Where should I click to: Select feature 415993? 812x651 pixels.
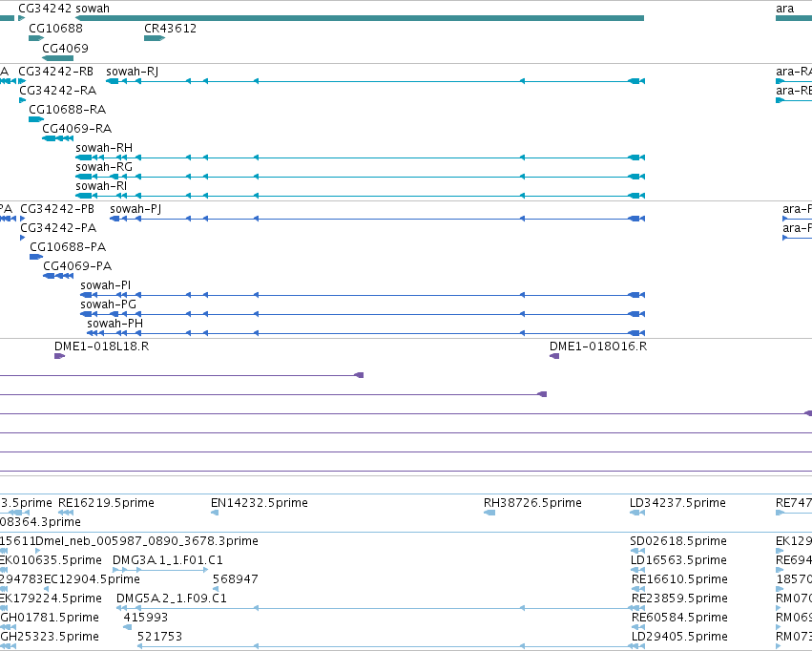click(x=128, y=628)
